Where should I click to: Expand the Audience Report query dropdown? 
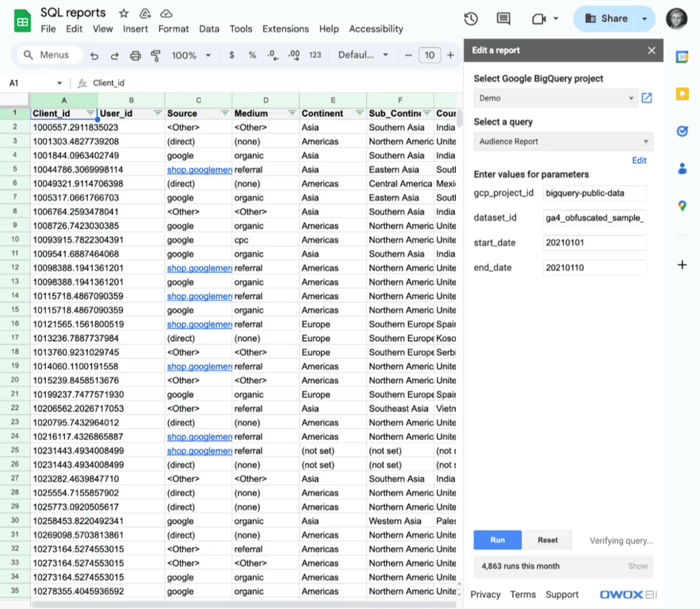click(x=564, y=141)
